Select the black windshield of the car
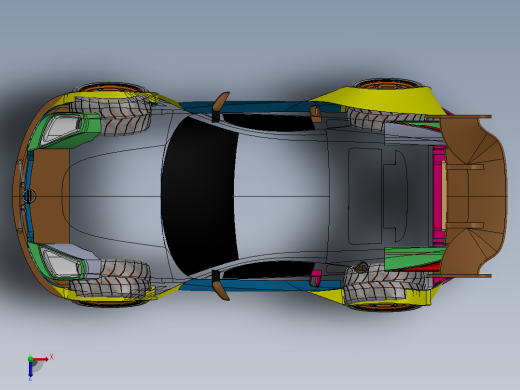Viewport: 520px width, 390px height. point(199,196)
